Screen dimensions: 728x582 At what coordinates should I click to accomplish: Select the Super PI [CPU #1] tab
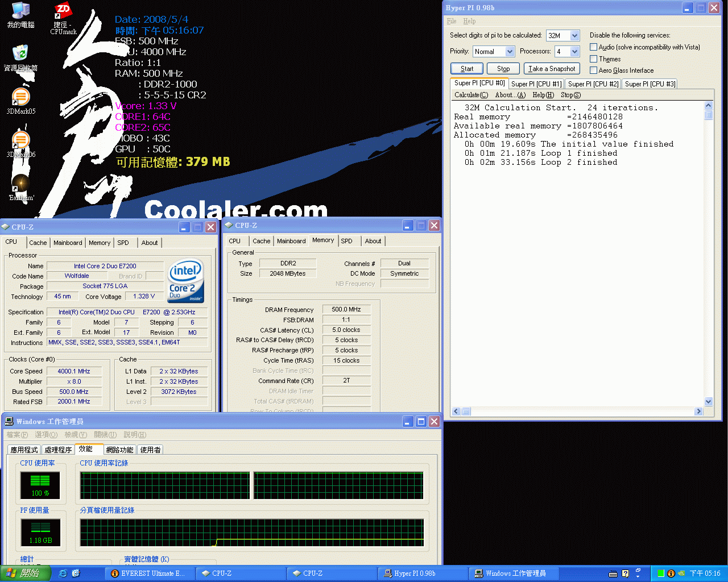click(536, 84)
